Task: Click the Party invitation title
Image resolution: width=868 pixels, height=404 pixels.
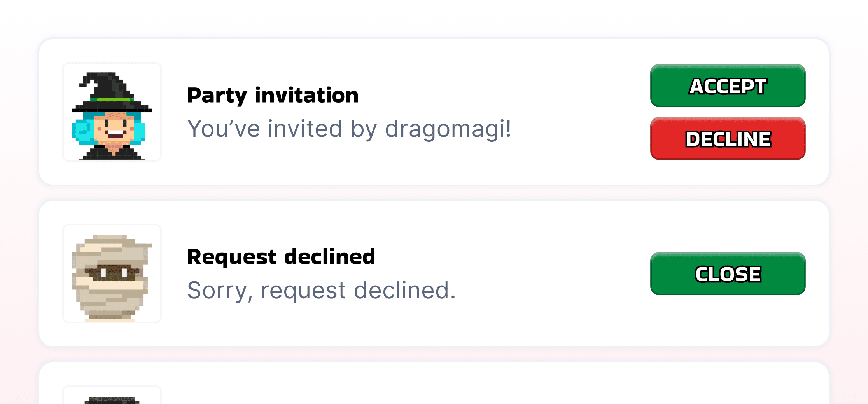Action: point(272,94)
